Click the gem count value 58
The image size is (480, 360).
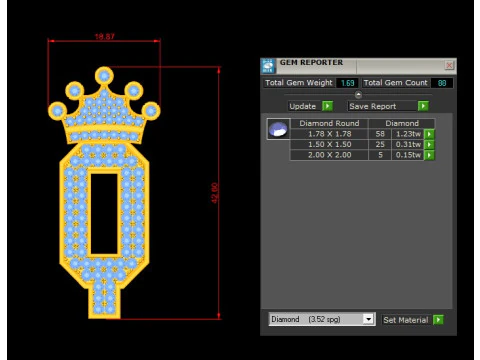point(380,134)
